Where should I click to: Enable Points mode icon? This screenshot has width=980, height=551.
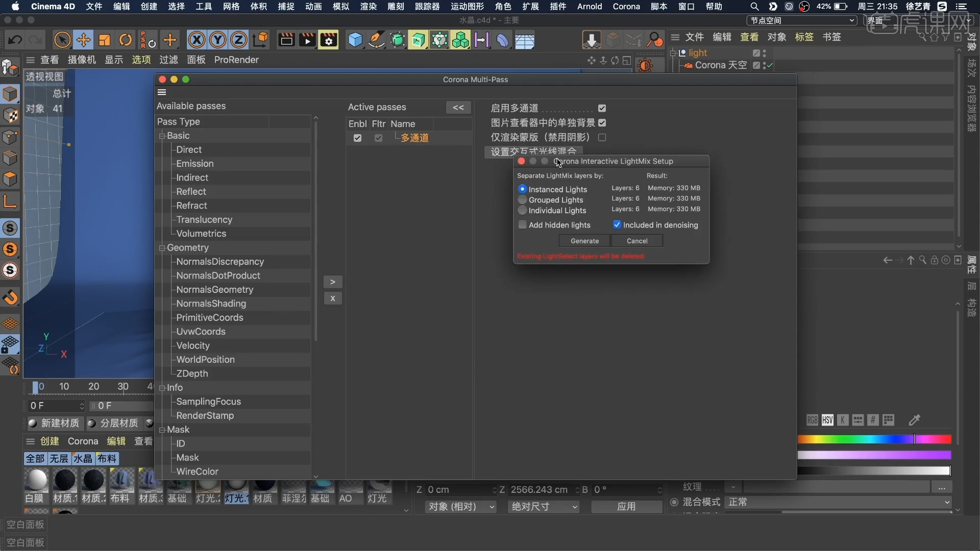(10, 137)
